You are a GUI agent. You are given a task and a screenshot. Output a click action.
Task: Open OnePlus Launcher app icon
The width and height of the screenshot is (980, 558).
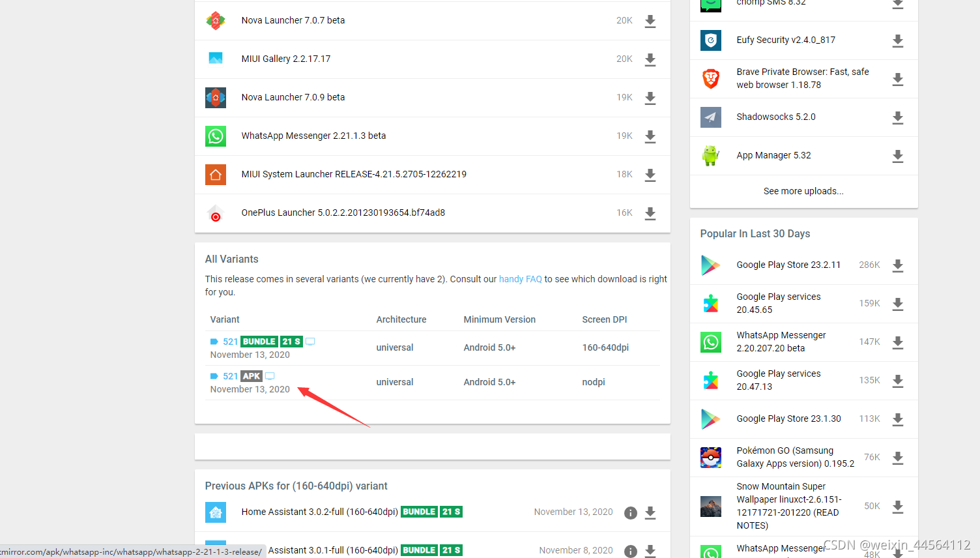(x=216, y=213)
